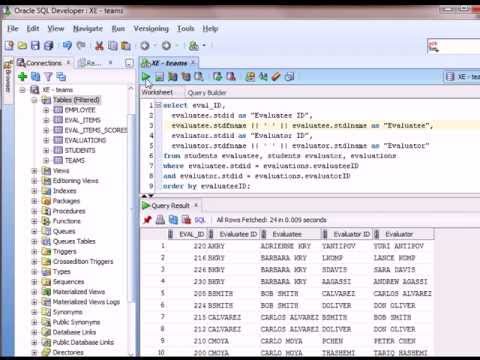Expand the EMPLOYEE table node
480x360 pixels.
click(x=46, y=110)
